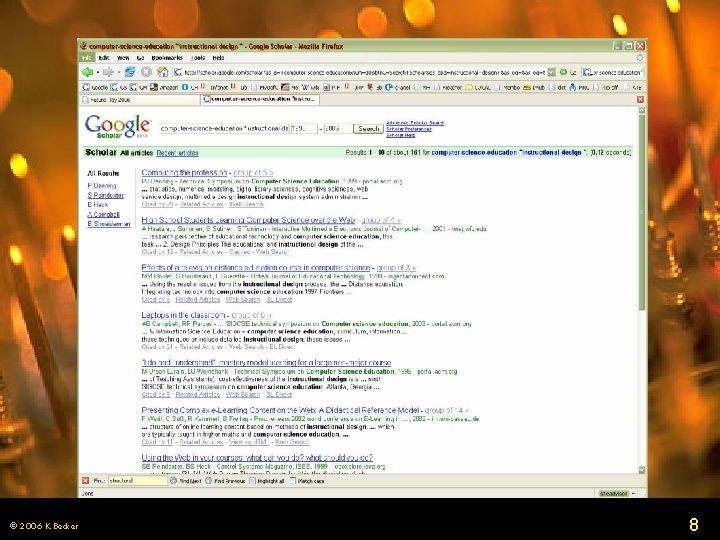720x540 pixels.
Task: Select the computer-science-education tab
Action: tap(260, 99)
